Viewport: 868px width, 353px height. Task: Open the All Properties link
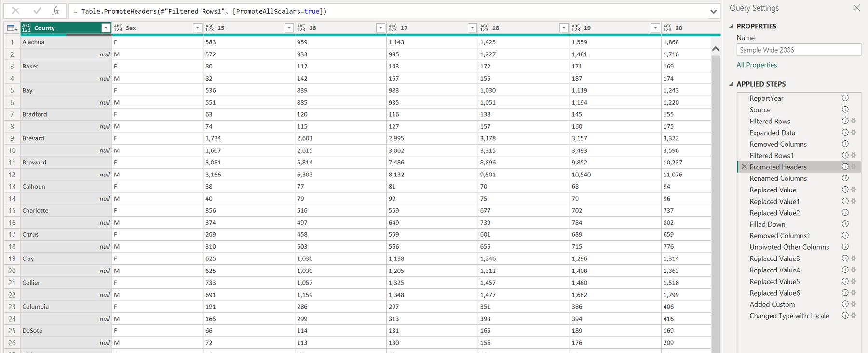(757, 65)
